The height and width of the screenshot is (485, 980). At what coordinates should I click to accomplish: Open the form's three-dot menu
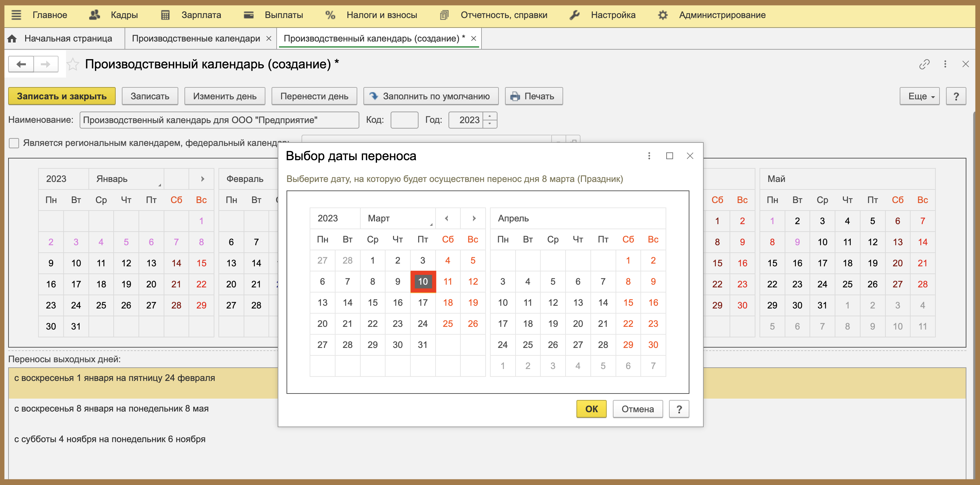click(x=945, y=64)
